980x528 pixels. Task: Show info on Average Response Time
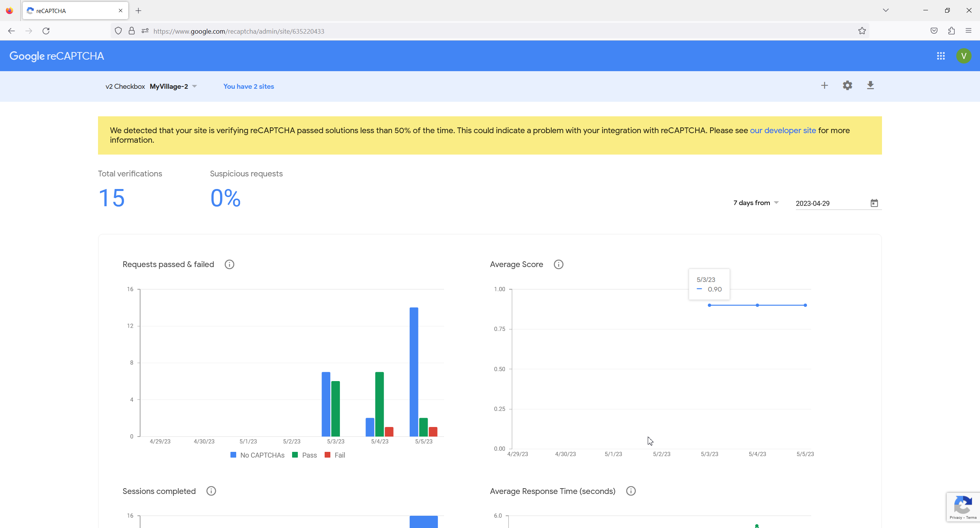(630, 491)
